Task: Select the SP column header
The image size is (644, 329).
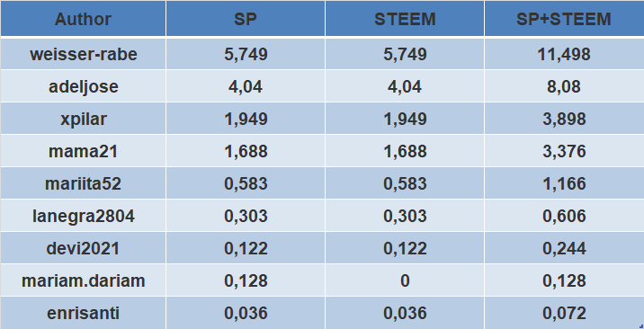Action: click(246, 19)
